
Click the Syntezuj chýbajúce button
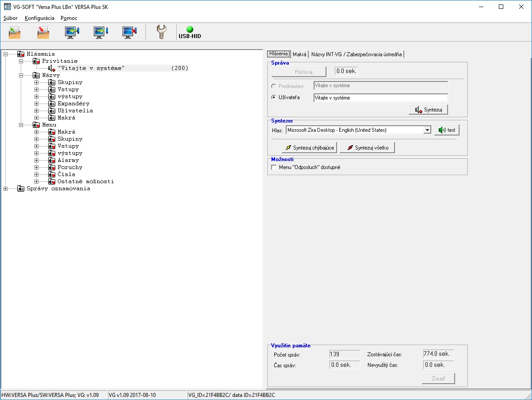[x=310, y=148]
